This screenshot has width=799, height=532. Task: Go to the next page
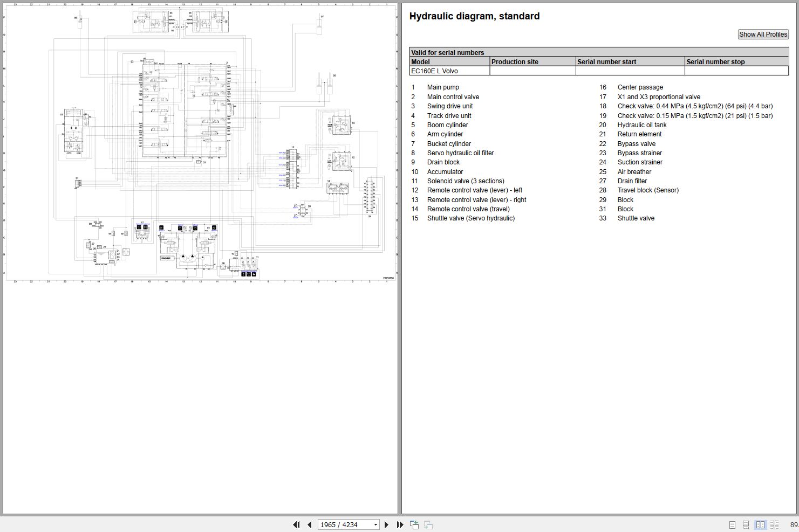click(386, 524)
